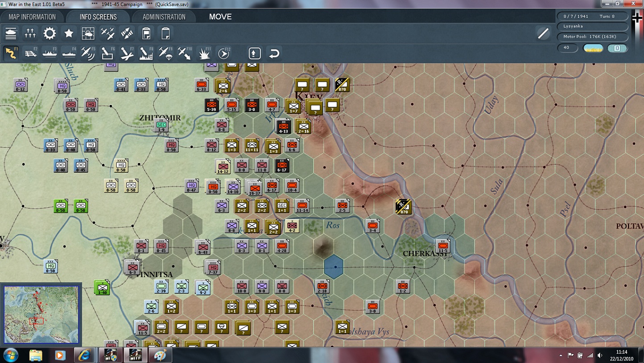Click the upload arrow box icon

pos(255,54)
